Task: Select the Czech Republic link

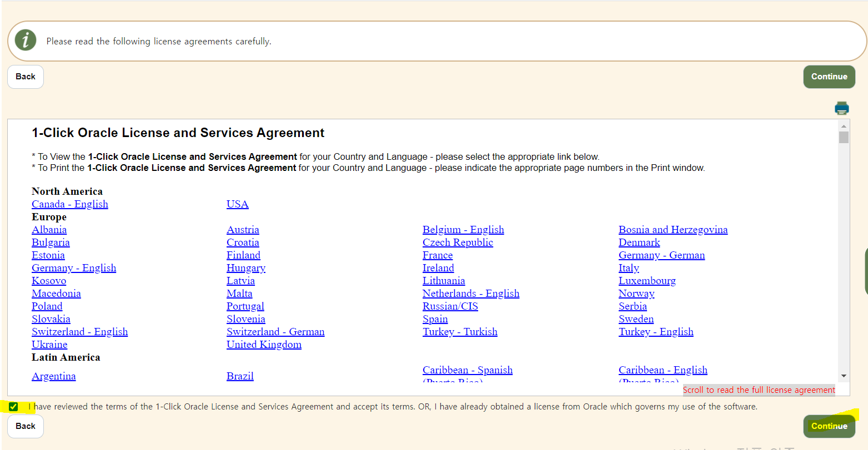Action: click(458, 242)
